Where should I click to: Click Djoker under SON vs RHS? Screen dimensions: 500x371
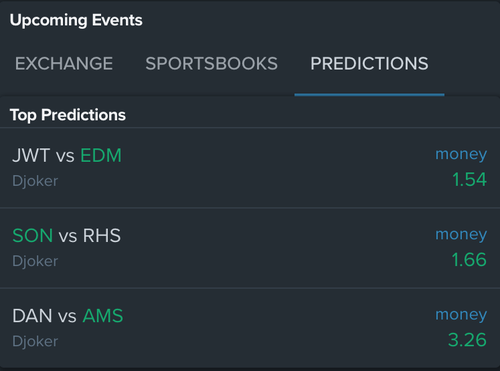[x=35, y=261]
